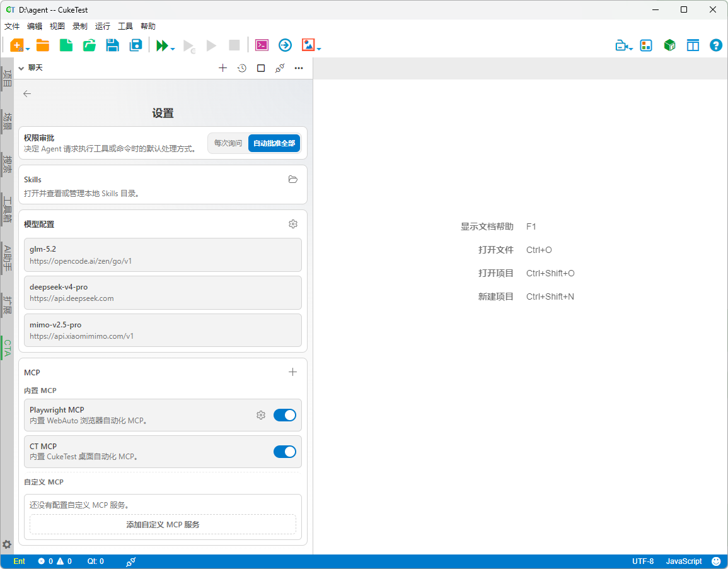
Task: Click the orange new project icon
Action: (x=17, y=45)
